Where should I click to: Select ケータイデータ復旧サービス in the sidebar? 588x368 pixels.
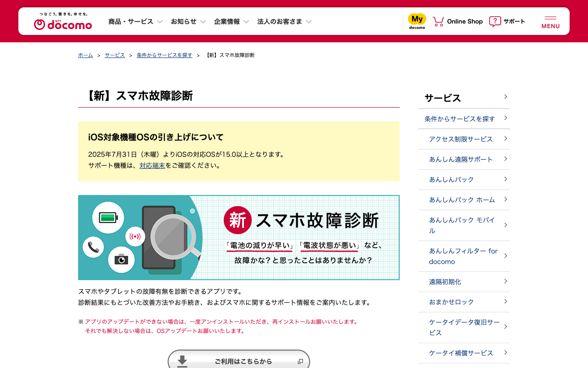click(x=464, y=328)
